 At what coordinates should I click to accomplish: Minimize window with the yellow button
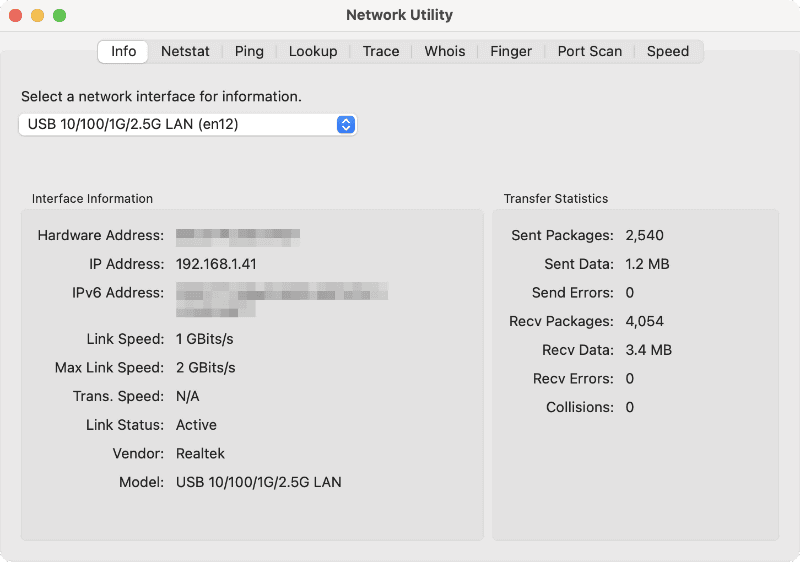pyautogui.click(x=37, y=15)
